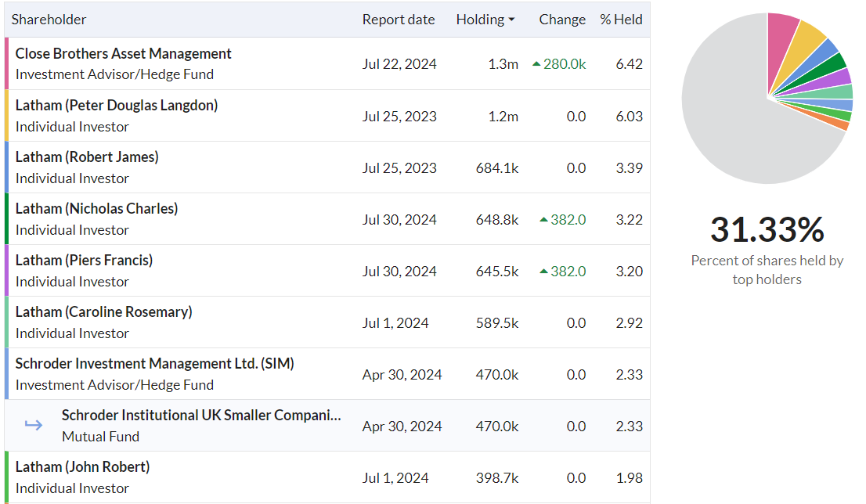Click the yellow pie chart slice
The image size is (866, 504).
click(x=801, y=48)
